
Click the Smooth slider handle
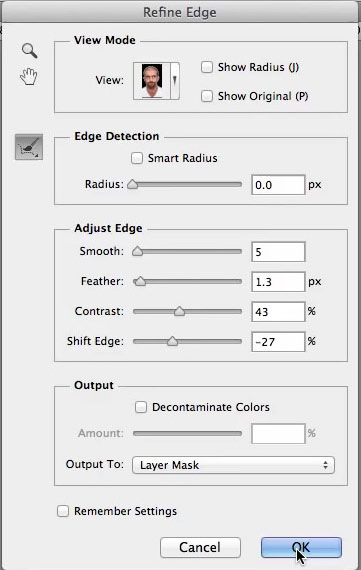(137, 251)
